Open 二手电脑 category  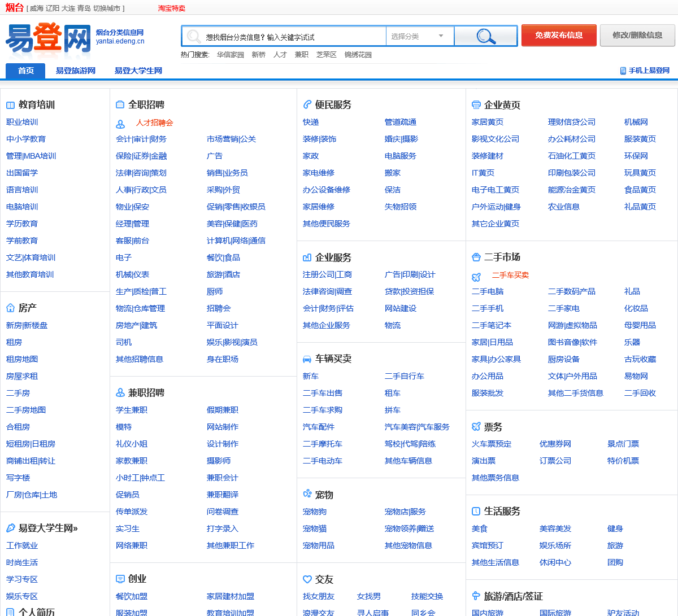click(488, 291)
